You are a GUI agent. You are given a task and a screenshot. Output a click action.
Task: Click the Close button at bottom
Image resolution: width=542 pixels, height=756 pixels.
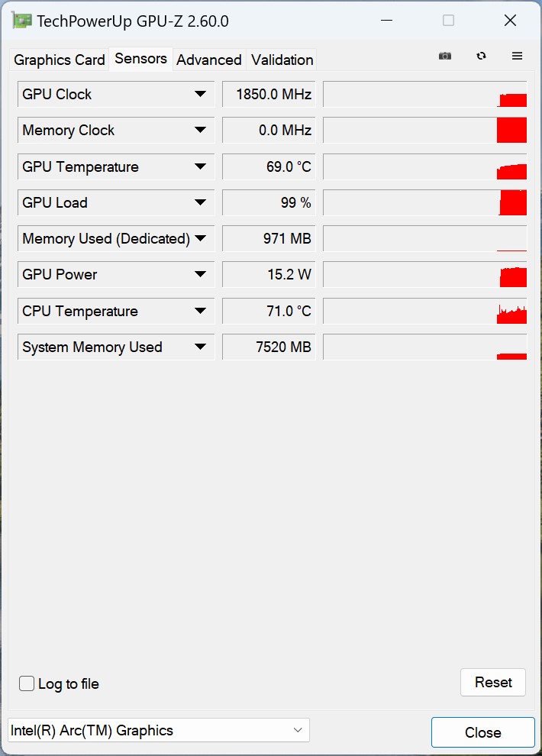click(482, 732)
